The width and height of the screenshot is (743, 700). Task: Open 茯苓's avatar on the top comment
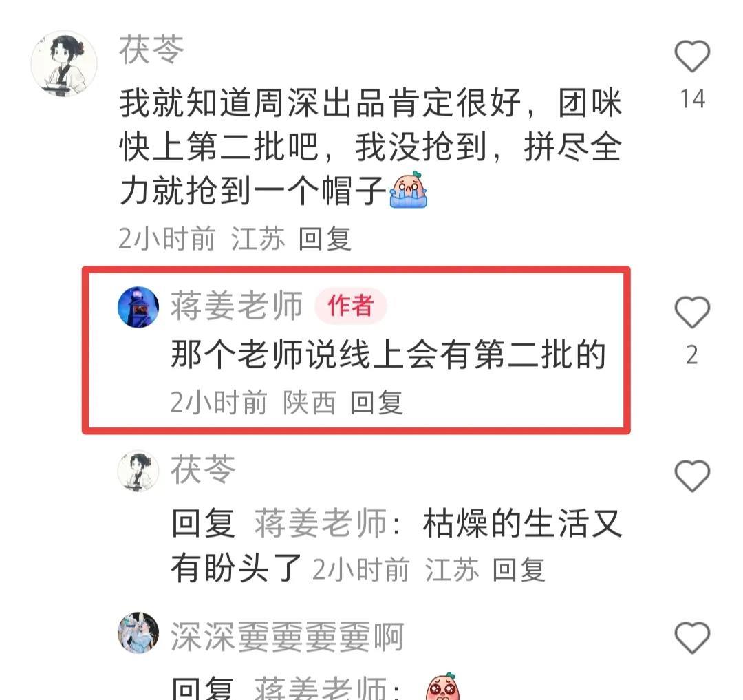(64, 64)
